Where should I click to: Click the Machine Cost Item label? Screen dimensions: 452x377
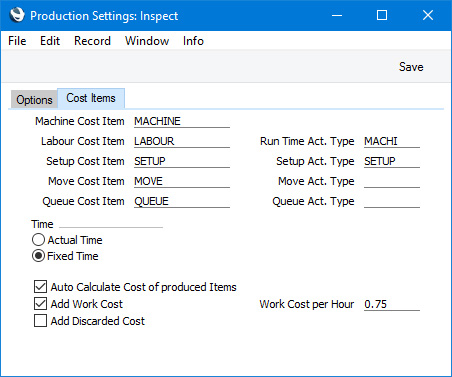pyautogui.click(x=80, y=121)
